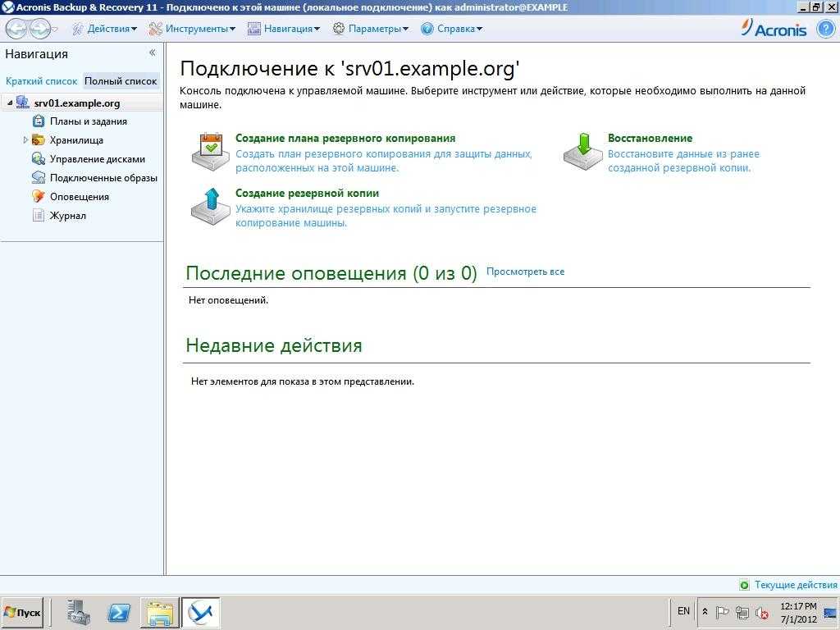Viewport: 840px width, 630px height.
Task: Select Подключенные образы in sidebar
Action: pyautogui.click(x=103, y=178)
